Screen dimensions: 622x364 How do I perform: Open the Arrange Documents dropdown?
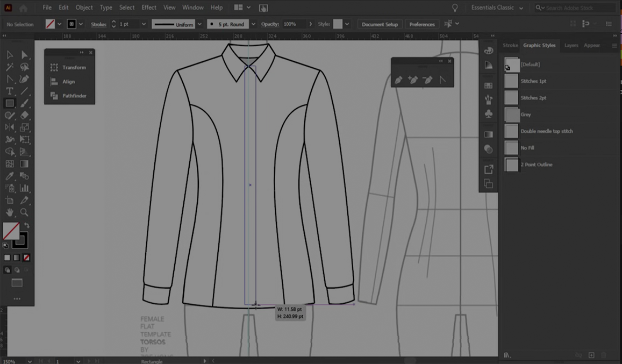(x=242, y=8)
